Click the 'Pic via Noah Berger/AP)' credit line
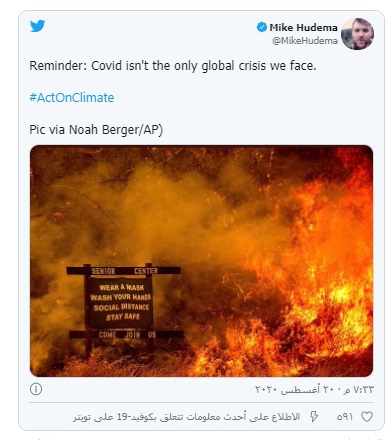This screenshot has height=440, width=392. [x=96, y=130]
